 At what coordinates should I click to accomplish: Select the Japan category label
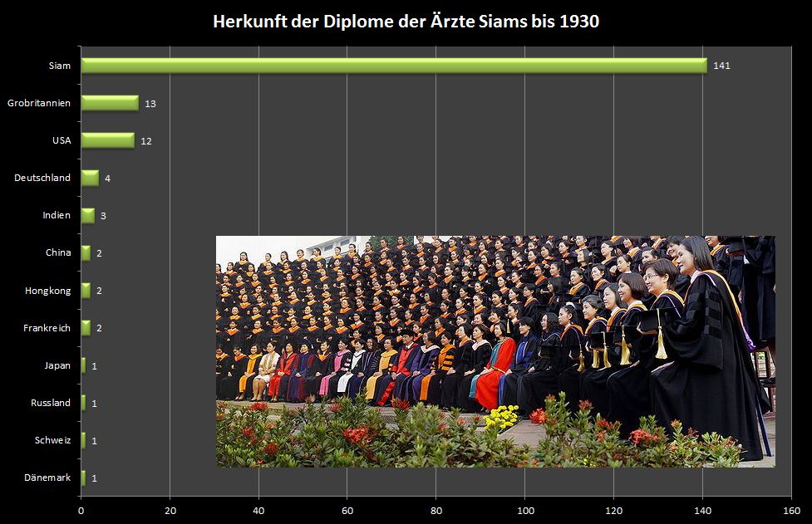(x=57, y=365)
